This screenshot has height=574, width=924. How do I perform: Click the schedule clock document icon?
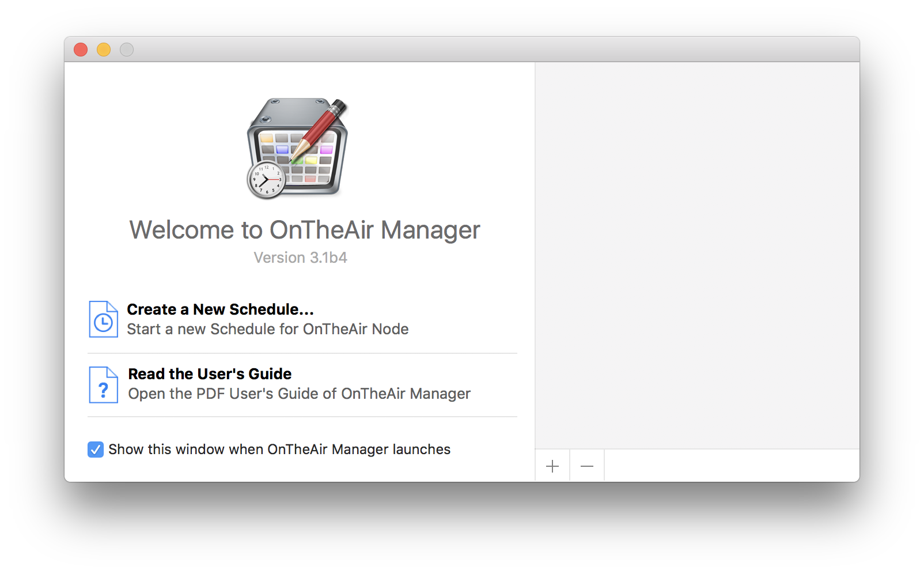pos(103,319)
